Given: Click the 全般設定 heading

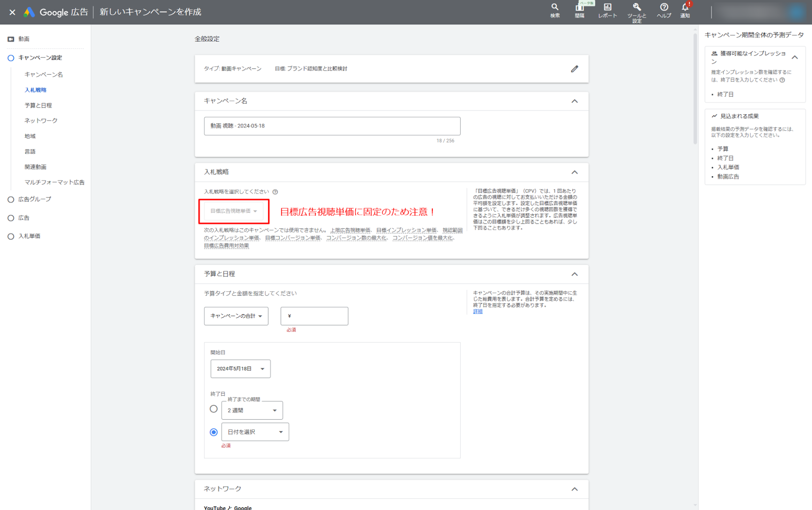Looking at the screenshot, I should (x=207, y=39).
